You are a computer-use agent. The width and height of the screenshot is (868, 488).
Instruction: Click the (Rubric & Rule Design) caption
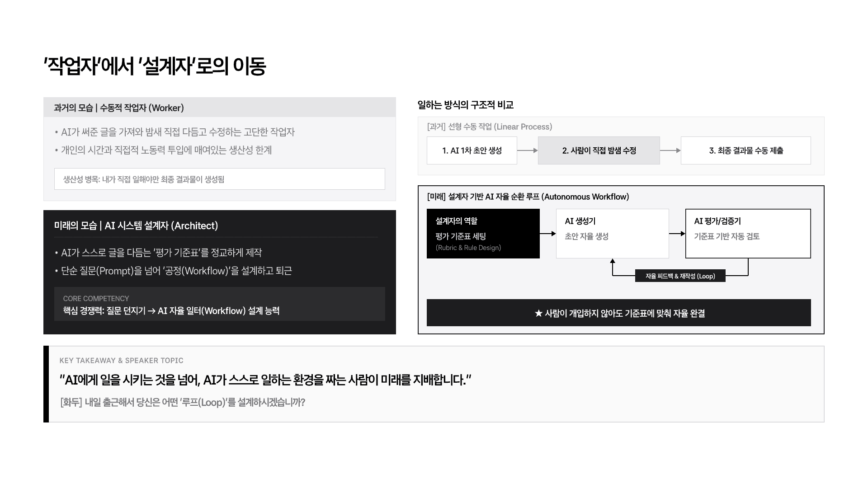click(x=468, y=248)
